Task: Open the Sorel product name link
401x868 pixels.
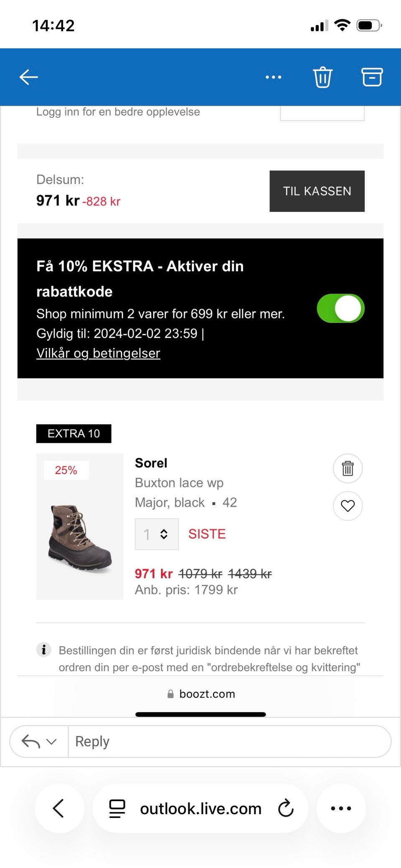Action: pos(151,463)
